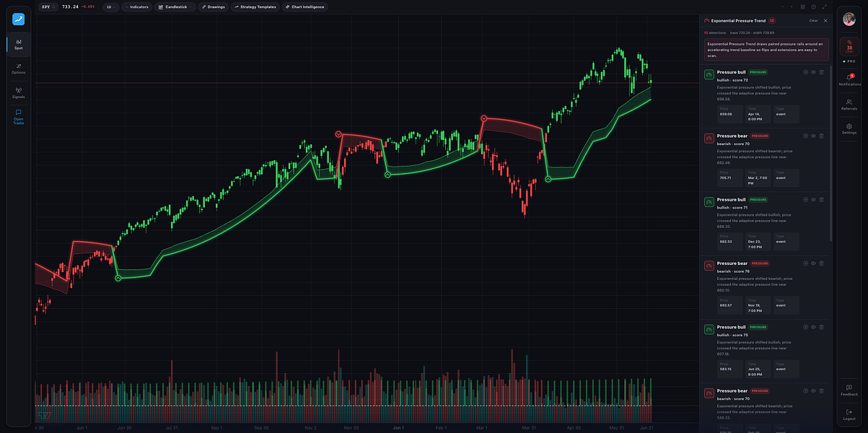Open the Indicators menu

coord(136,6)
